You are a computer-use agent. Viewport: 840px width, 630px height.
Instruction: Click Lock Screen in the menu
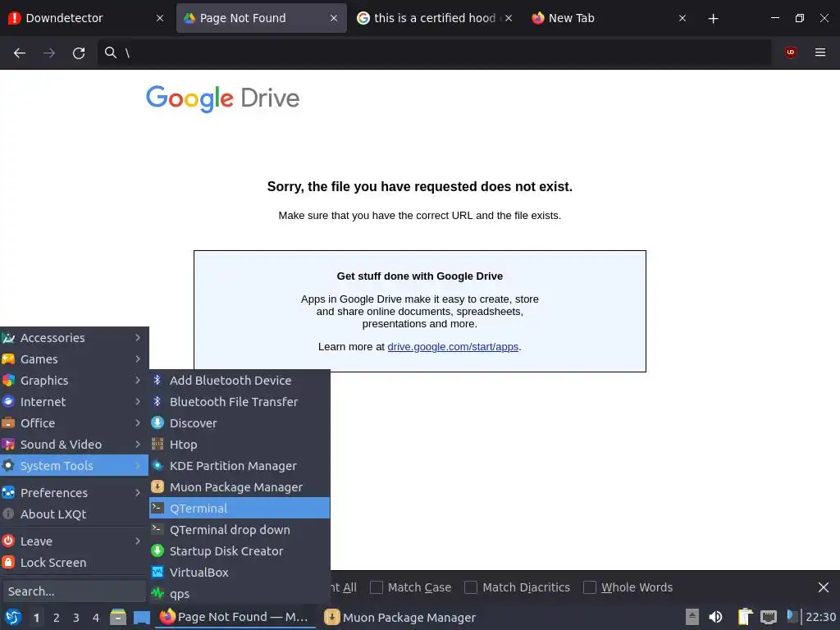[74, 563]
